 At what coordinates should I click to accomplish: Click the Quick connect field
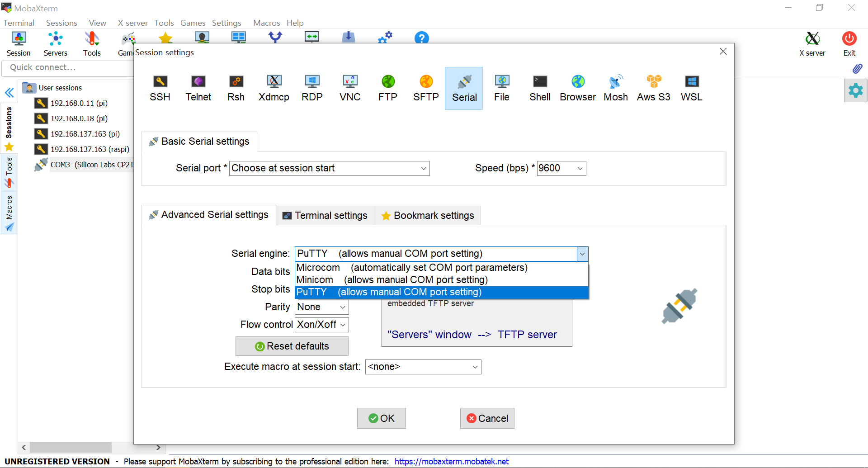tap(68, 68)
